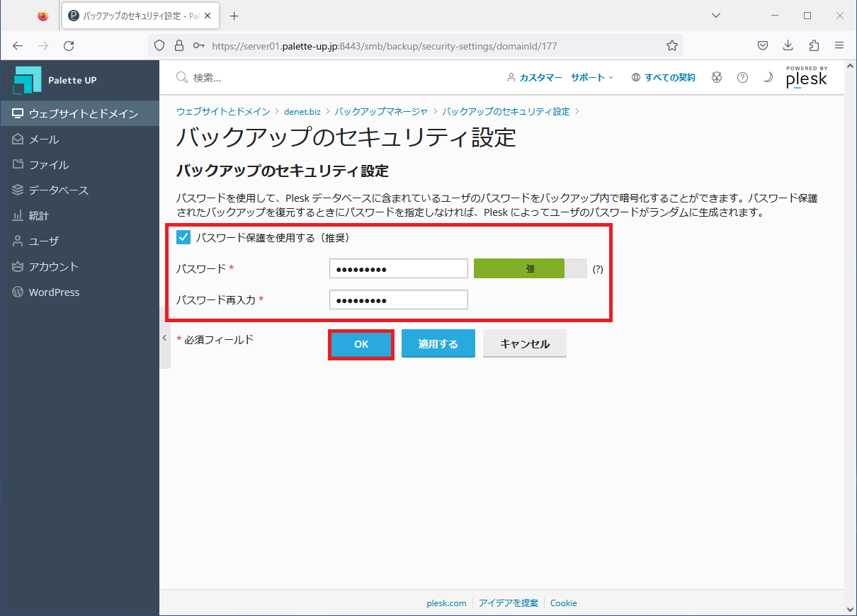Open WordPress in the sidebar
This screenshot has height=616, width=857.
click(79, 292)
